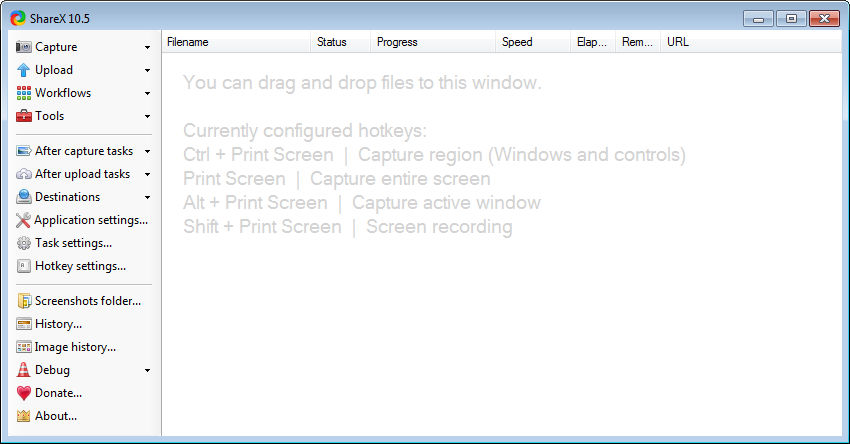Sort by the Filename column header
The height and width of the screenshot is (444, 850).
click(236, 42)
